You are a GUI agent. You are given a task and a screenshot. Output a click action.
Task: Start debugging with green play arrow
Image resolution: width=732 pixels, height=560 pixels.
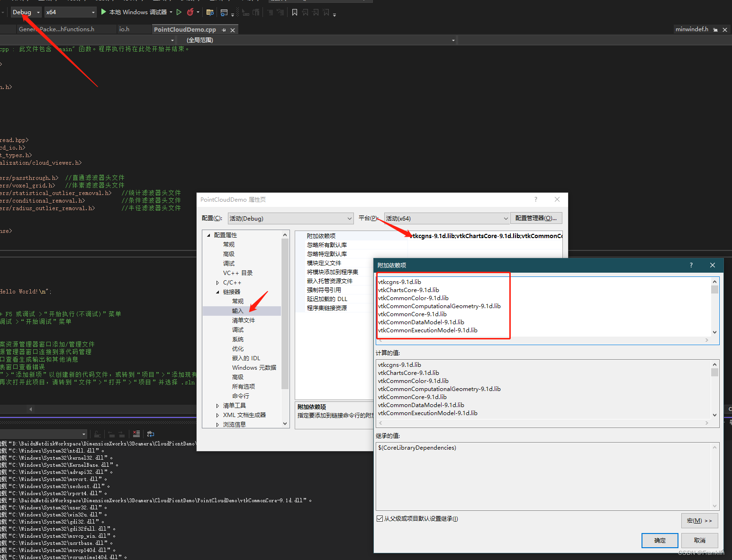click(104, 12)
